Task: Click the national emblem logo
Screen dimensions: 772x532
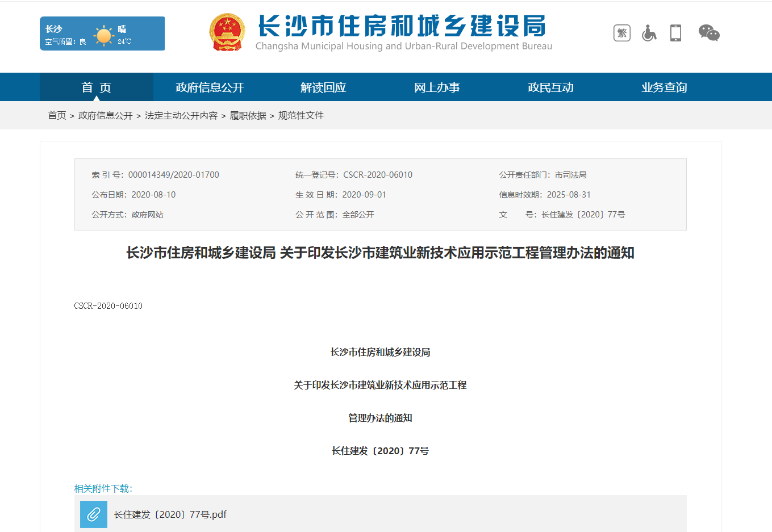Action: point(227,32)
